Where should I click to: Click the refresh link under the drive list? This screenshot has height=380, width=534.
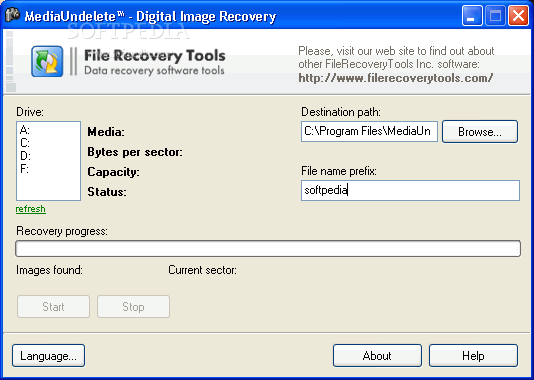31,209
